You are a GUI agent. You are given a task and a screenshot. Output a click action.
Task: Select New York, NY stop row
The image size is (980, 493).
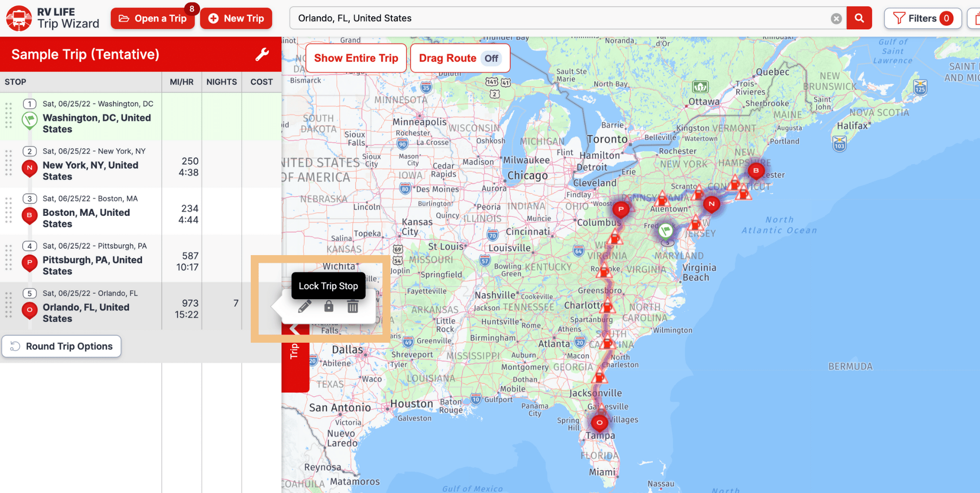(141, 164)
